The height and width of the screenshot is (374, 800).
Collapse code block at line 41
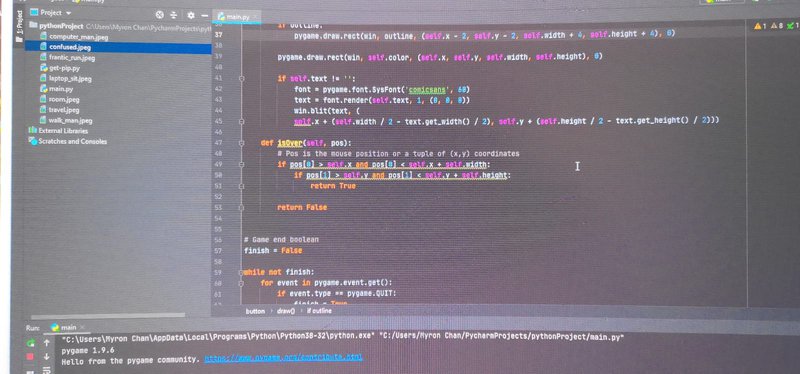tap(241, 79)
